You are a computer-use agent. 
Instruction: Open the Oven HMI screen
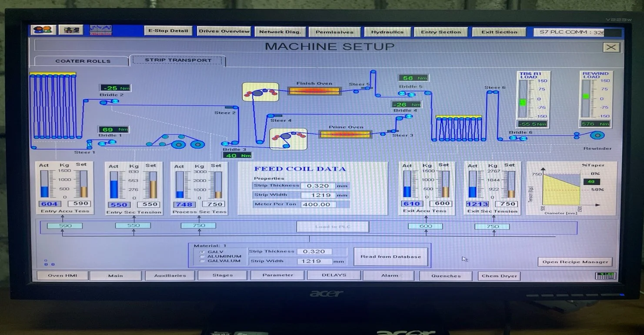(x=62, y=275)
